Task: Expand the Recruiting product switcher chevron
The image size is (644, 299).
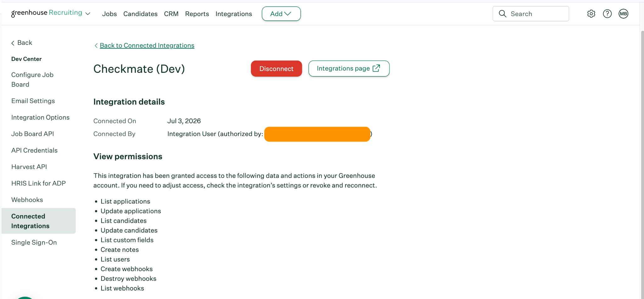Action: pyautogui.click(x=88, y=14)
